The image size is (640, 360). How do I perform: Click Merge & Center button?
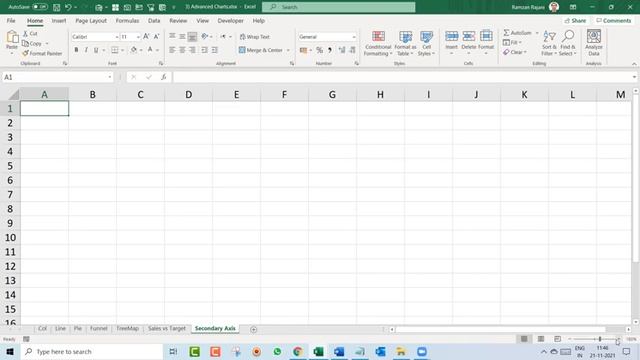point(261,50)
